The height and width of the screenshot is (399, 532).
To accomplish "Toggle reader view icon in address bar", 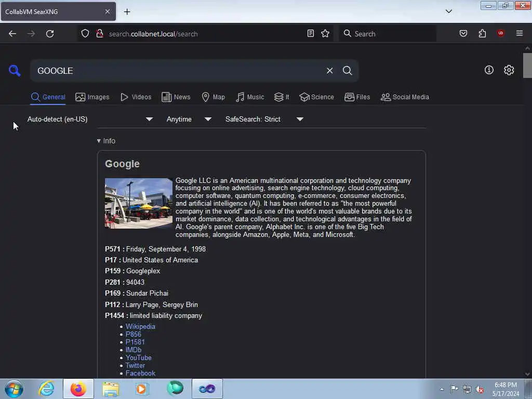I will click(x=311, y=33).
